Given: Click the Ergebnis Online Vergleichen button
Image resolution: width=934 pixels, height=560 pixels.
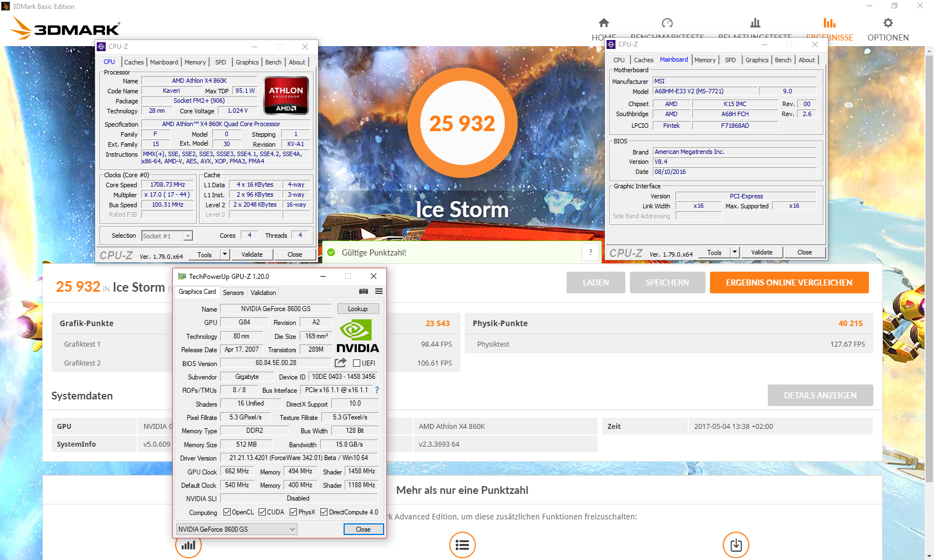Looking at the screenshot, I should click(789, 282).
